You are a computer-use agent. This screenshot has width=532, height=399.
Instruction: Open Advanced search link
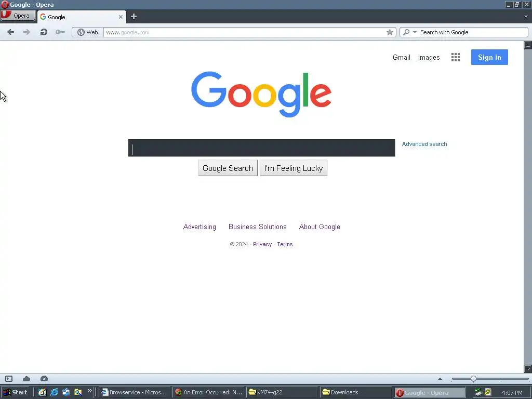[424, 144]
